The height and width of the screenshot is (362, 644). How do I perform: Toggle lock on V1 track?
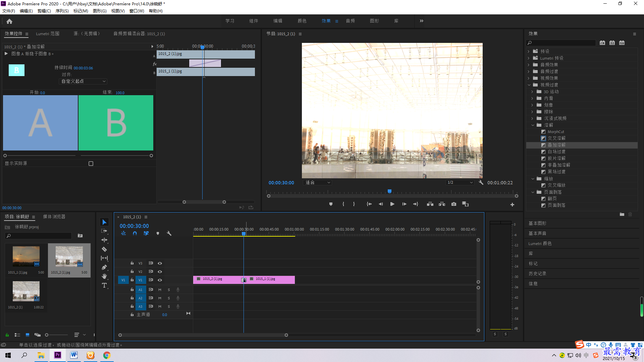click(132, 280)
